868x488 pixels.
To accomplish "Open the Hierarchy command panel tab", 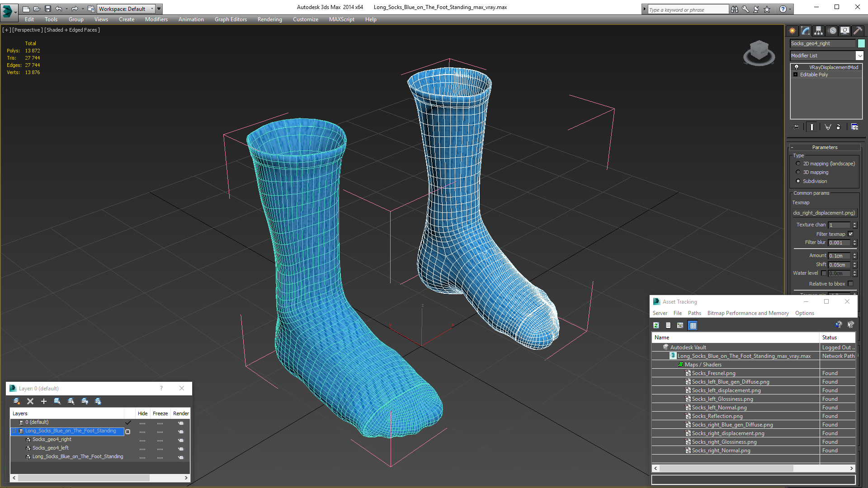I will pos(819,31).
